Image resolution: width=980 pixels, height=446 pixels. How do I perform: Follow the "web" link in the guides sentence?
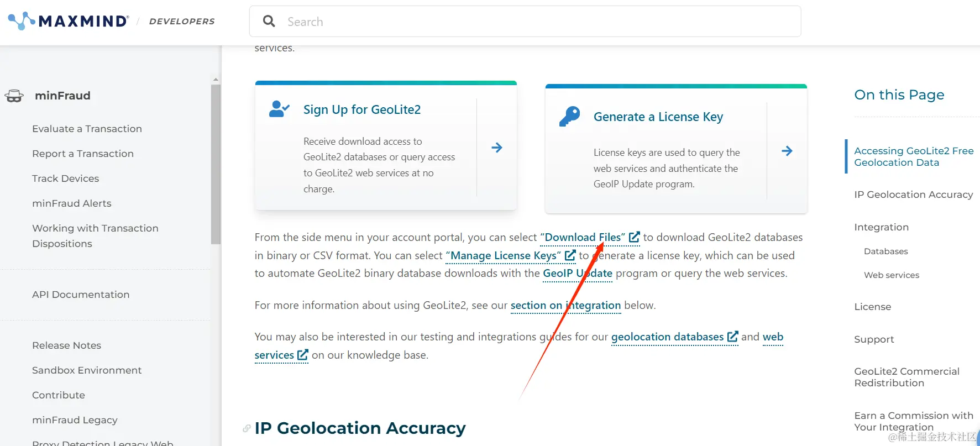tap(773, 337)
